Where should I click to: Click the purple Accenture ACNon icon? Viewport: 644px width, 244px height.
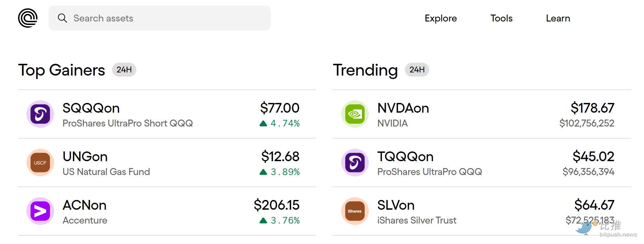click(40, 211)
